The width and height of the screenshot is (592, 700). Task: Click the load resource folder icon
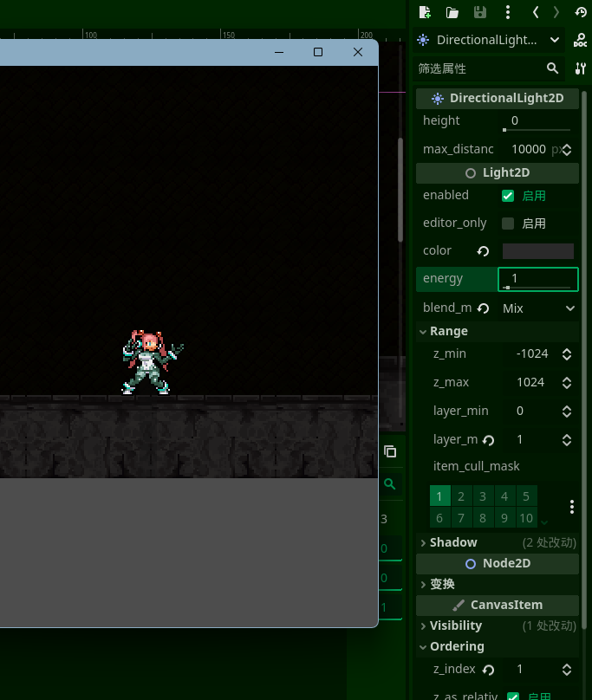pos(452,12)
